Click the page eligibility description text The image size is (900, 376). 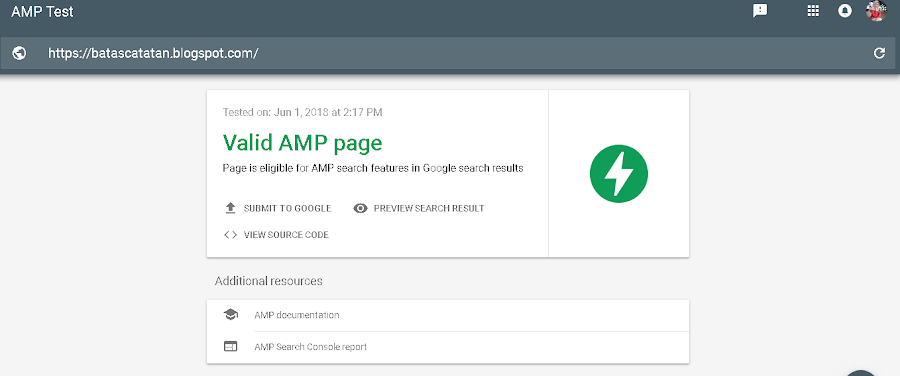[373, 169]
